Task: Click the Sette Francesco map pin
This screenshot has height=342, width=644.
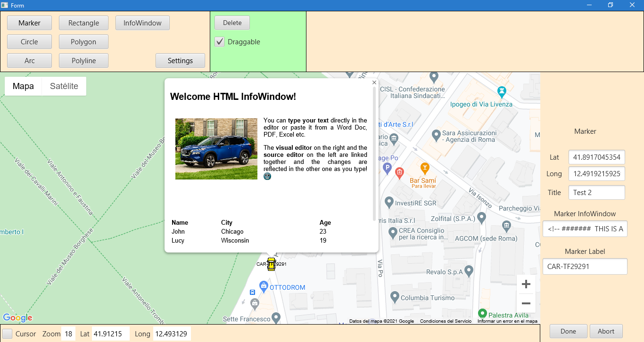Action: [276, 318]
